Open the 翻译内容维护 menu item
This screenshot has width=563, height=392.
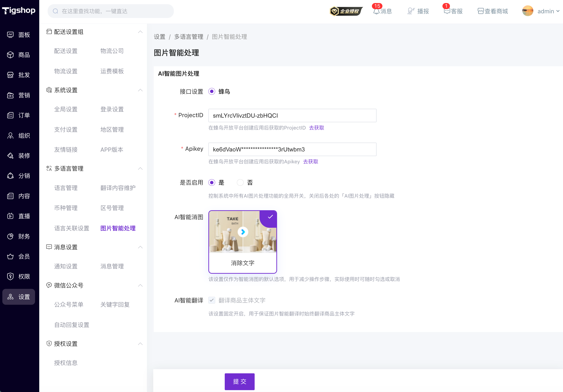(118, 188)
